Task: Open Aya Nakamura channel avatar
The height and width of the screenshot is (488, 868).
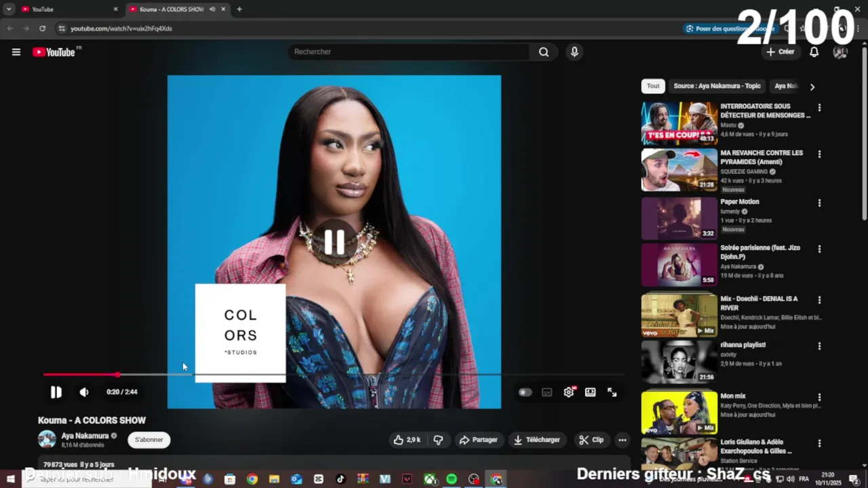Action: pos(47,439)
